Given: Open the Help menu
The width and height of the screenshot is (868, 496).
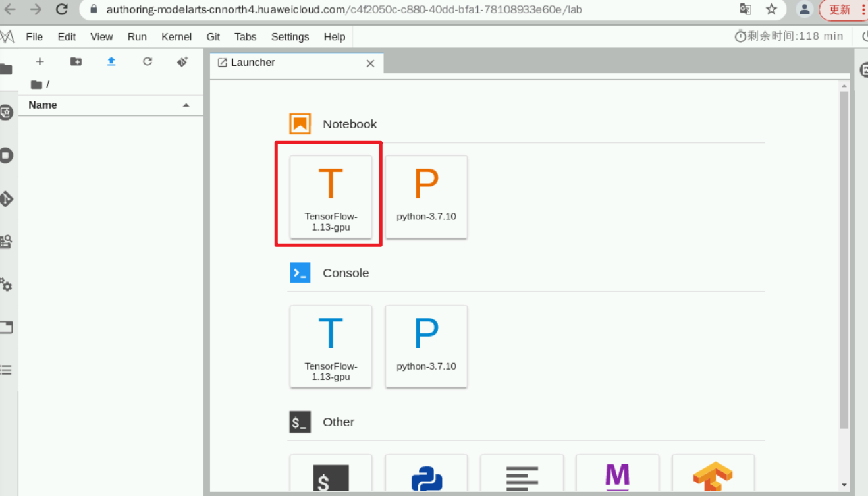Looking at the screenshot, I should pos(335,37).
